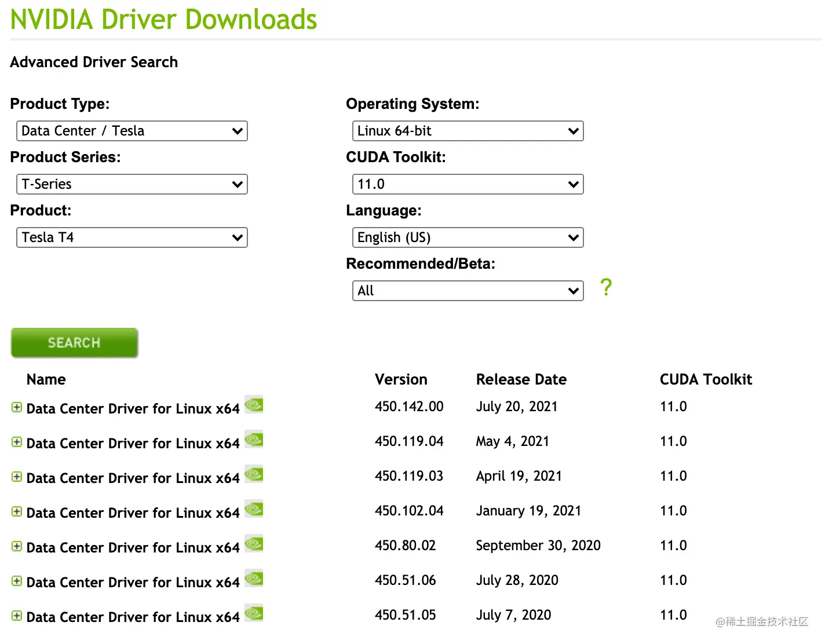
Task: Expand the 450.119.03 driver row details
Action: pyautogui.click(x=17, y=477)
